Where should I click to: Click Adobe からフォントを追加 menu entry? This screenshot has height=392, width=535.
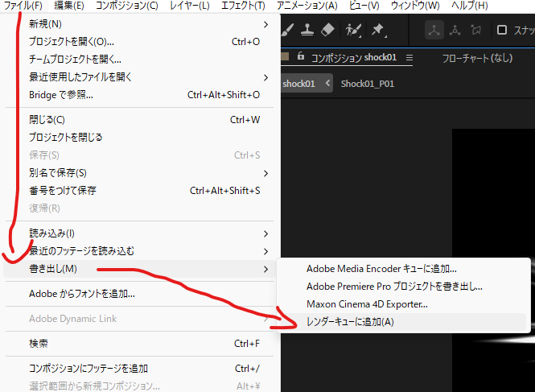(x=82, y=294)
